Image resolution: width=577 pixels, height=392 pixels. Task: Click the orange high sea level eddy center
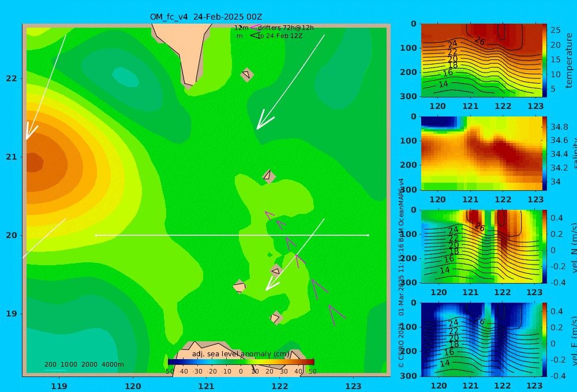point(34,163)
